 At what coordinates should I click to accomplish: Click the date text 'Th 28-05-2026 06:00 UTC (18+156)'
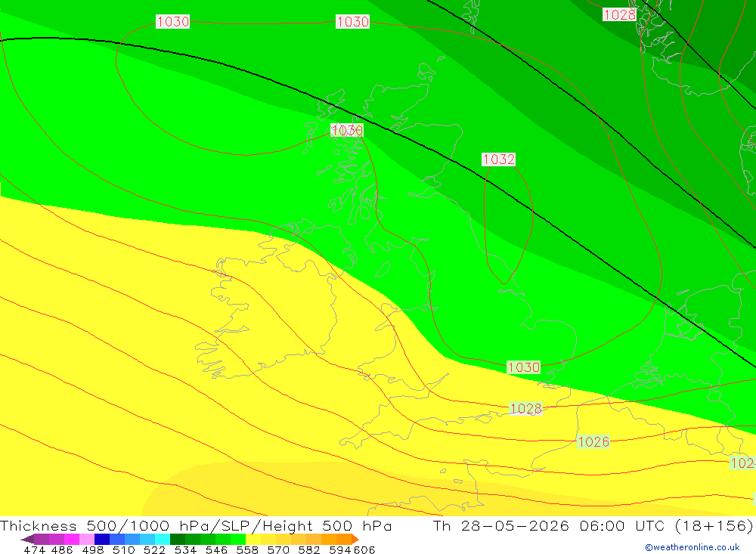593,525
